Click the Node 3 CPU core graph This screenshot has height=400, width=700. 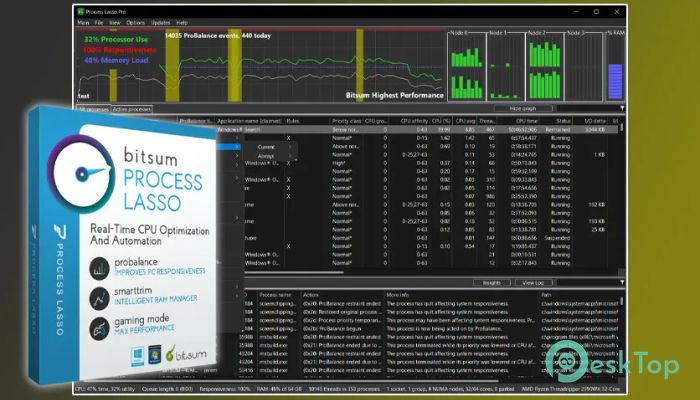pos(583,67)
